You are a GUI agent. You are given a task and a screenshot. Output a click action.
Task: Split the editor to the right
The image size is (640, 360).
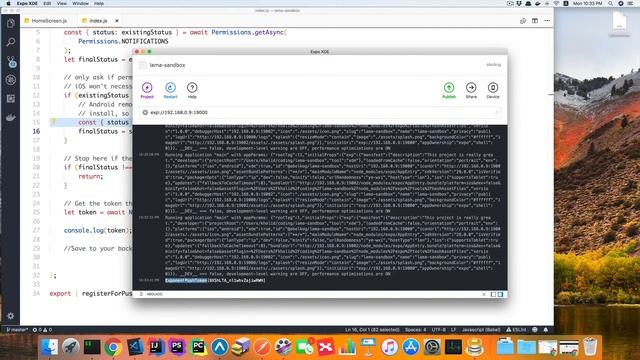[535, 20]
